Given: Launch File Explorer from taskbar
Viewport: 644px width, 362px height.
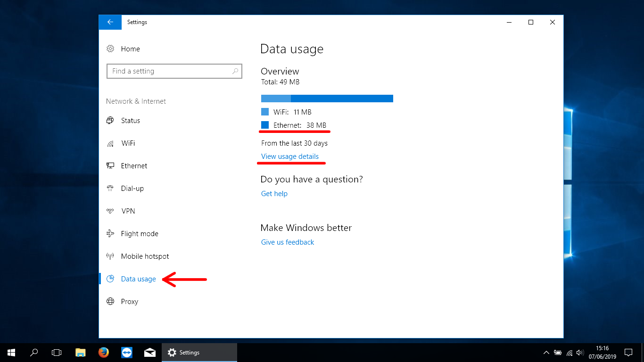Looking at the screenshot, I should coord(81,353).
